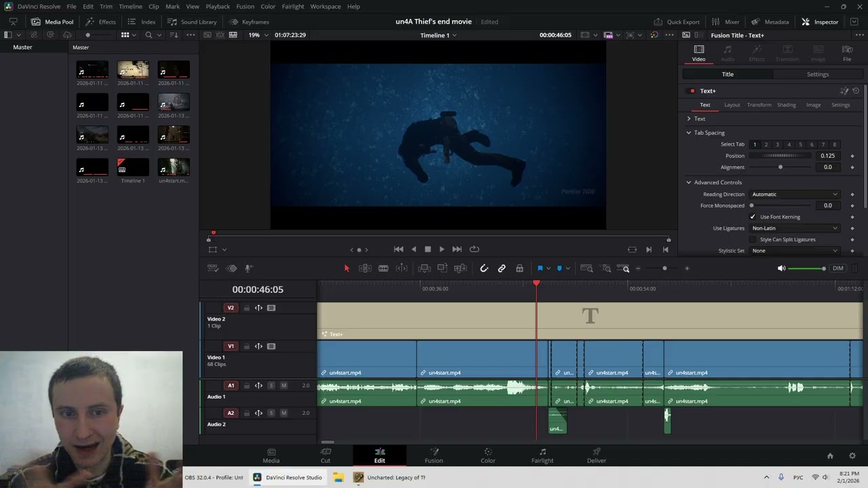
Task: Open the Playback menu
Action: pos(218,6)
